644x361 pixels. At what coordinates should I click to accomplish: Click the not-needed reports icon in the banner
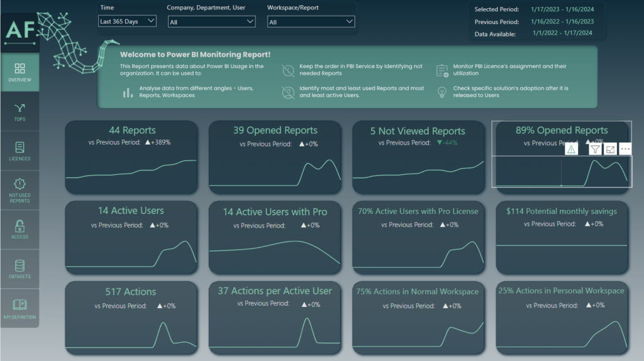[288, 70]
